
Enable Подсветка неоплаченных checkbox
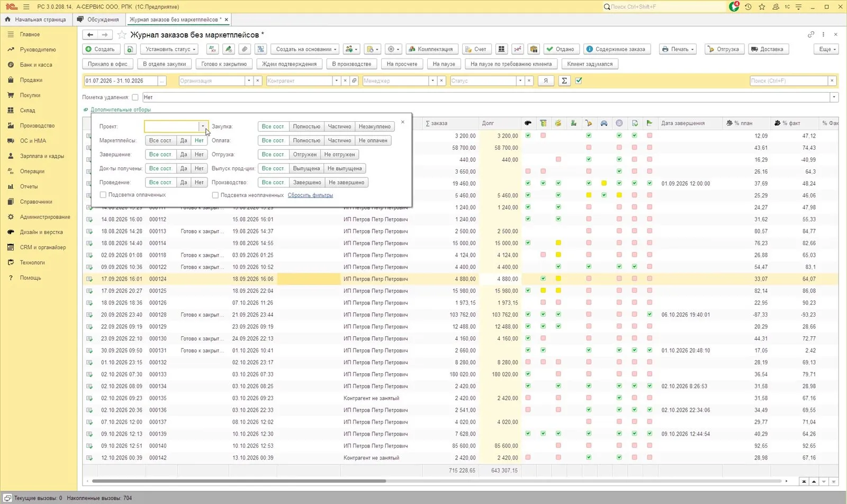(215, 195)
